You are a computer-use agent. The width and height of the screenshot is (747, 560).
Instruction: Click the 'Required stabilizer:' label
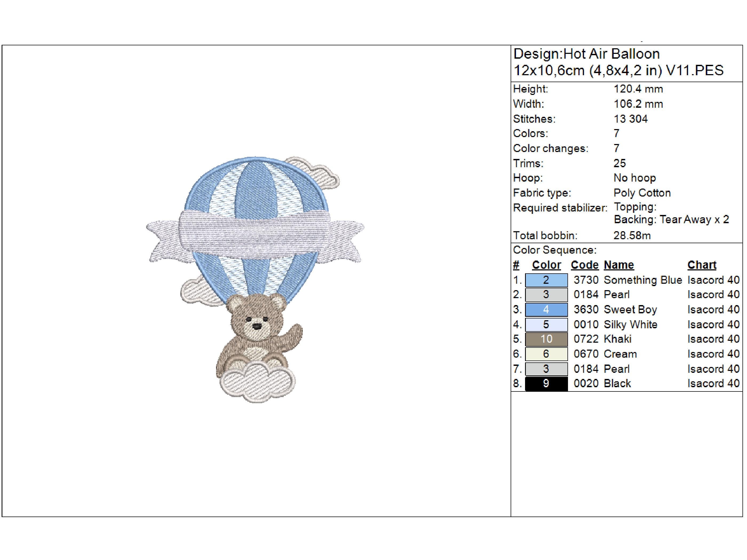560,208
